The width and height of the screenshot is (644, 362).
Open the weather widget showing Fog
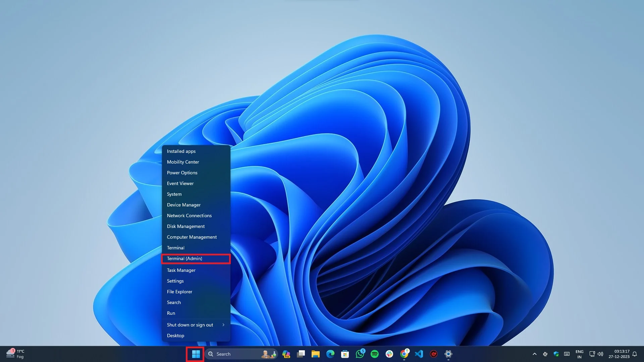(x=15, y=354)
